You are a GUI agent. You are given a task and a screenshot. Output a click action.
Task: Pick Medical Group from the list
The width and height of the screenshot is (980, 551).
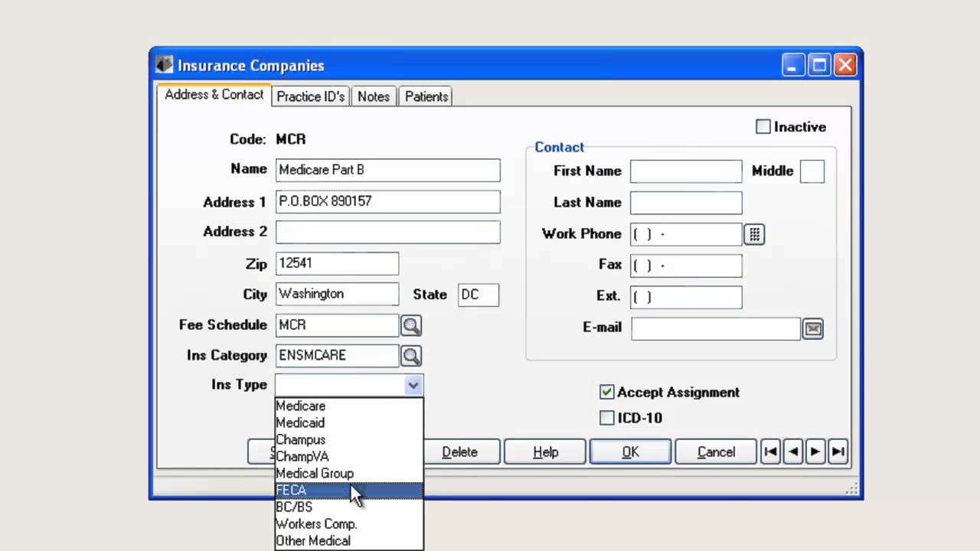(x=348, y=474)
